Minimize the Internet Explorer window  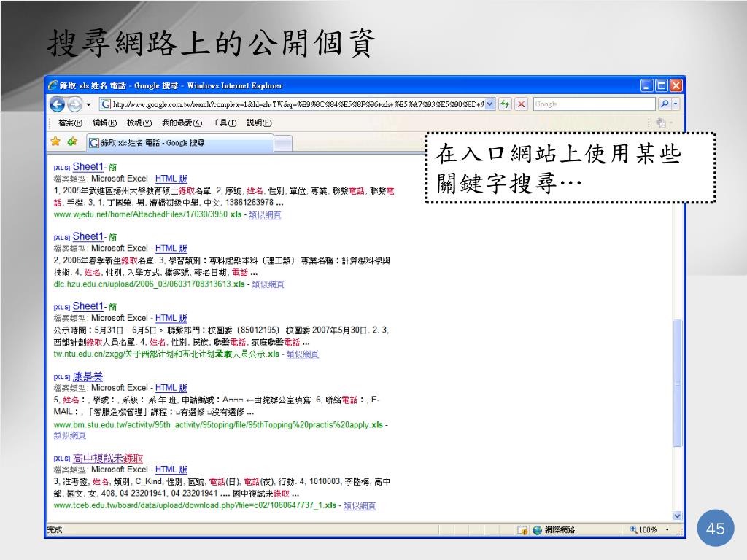(646, 86)
